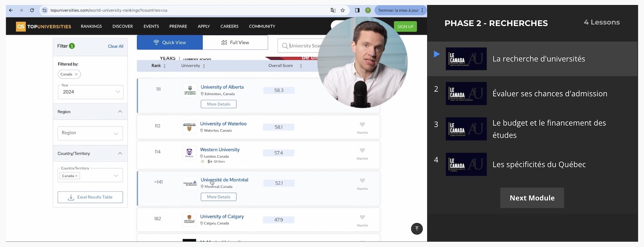This screenshot has width=644, height=247.
Task: Open the Year 2024 dropdown
Action: [91, 92]
